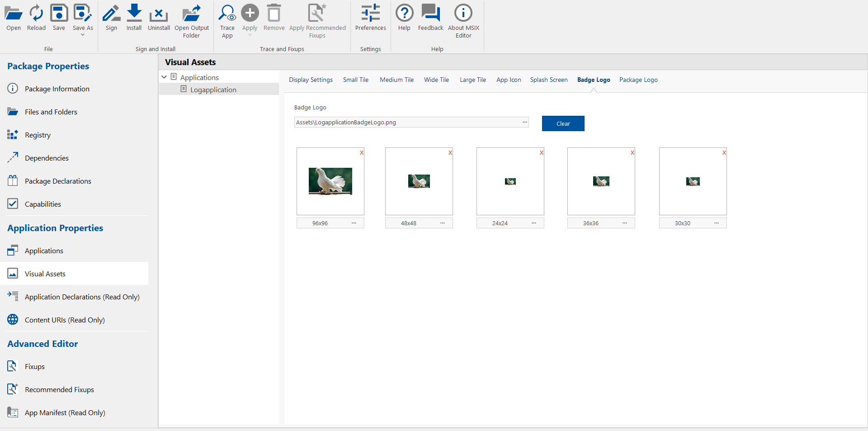Remove the 30x30 badge image
The width and height of the screenshot is (868, 431).
(x=724, y=153)
